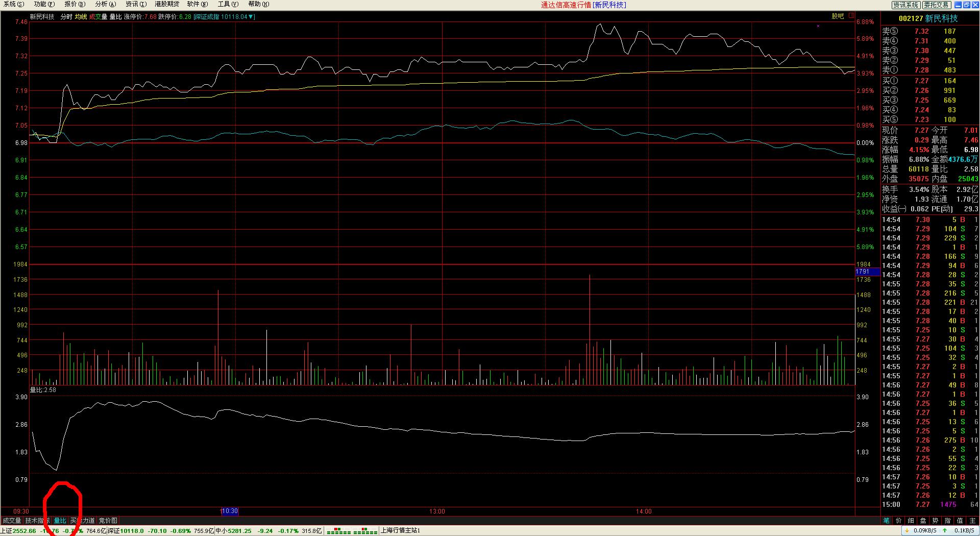Image resolution: width=980 pixels, height=536 pixels.
Task: Open the 功能 menu
Action: click(x=44, y=4)
